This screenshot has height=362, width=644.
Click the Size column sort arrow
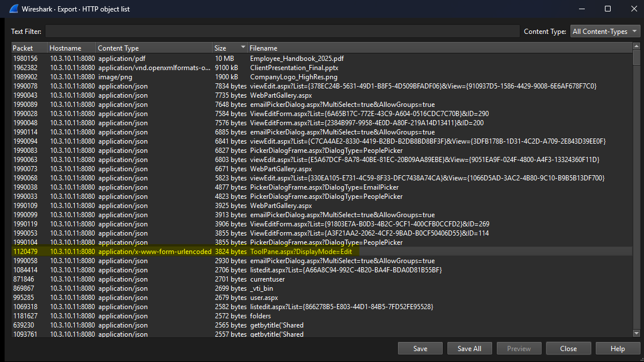click(x=243, y=48)
